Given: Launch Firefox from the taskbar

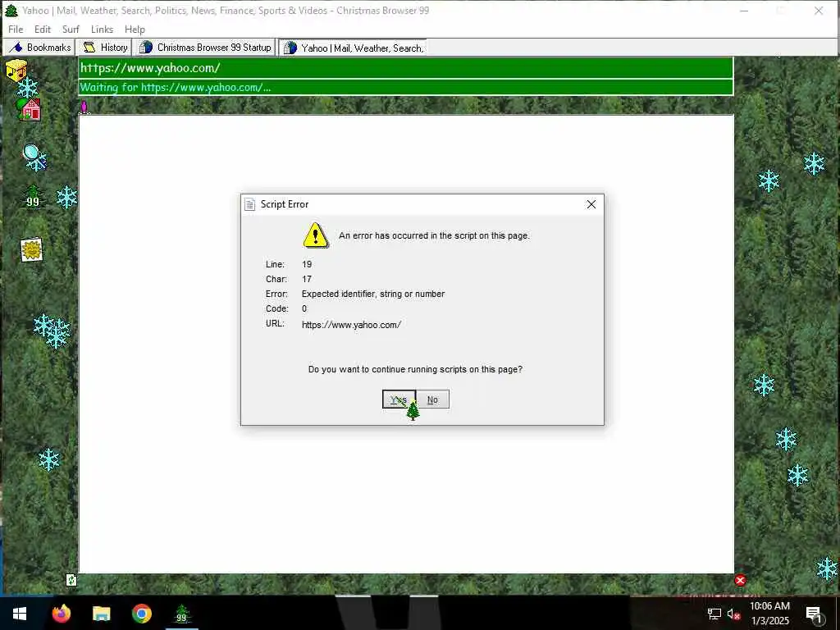Looking at the screenshot, I should (61, 614).
